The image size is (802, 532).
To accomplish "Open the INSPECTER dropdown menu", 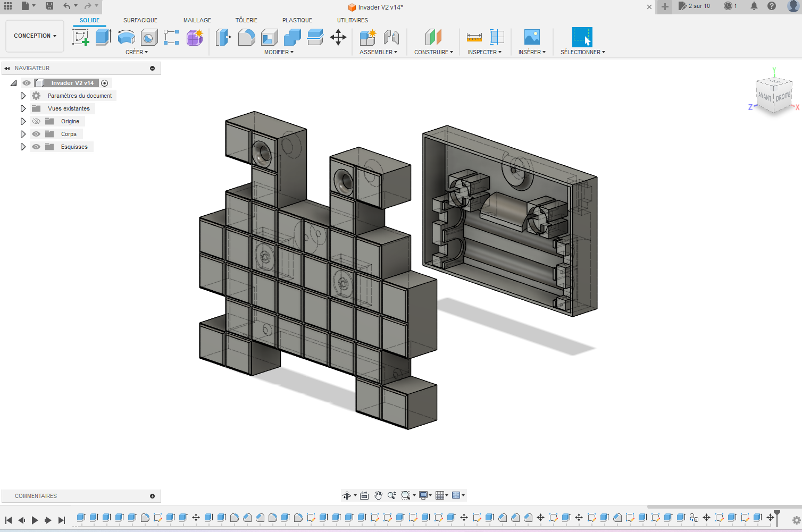I will point(484,52).
